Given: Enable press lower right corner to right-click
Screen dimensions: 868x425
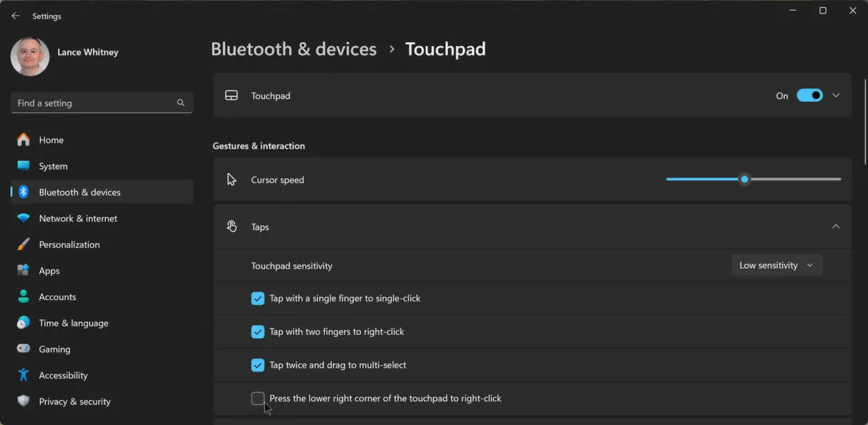Looking at the screenshot, I should (258, 399).
